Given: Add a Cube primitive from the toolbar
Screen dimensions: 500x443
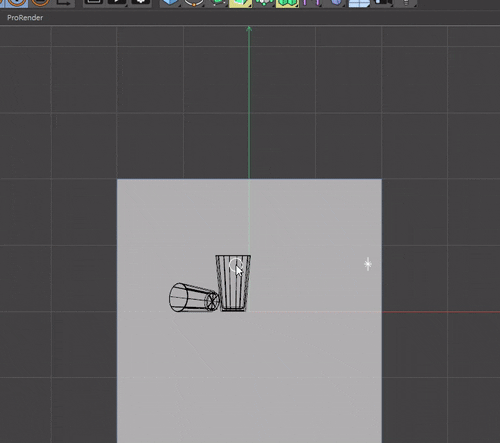Looking at the screenshot, I should pos(170,3).
